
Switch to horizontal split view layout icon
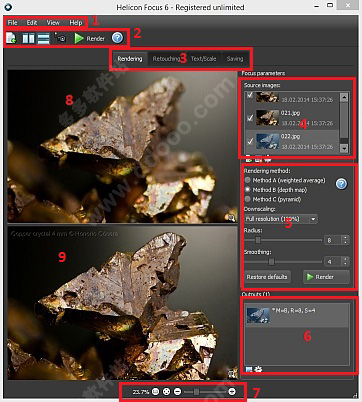(x=43, y=38)
